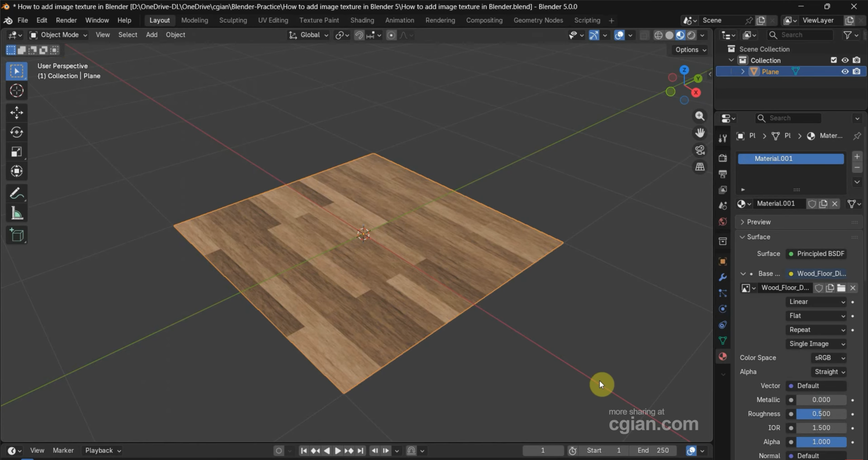
Task: Expand the Preview panel
Action: click(759, 222)
